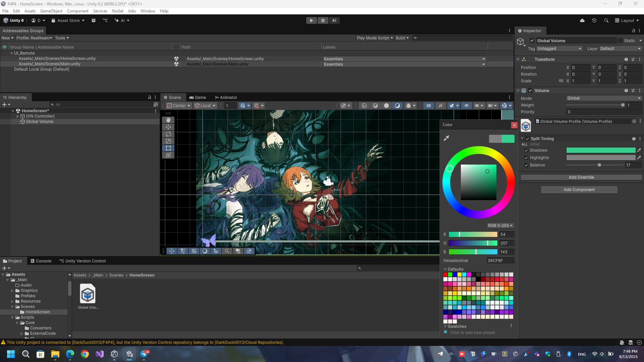
Task: Open Unity Cloud icon in toolbar
Action: tap(582, 20)
